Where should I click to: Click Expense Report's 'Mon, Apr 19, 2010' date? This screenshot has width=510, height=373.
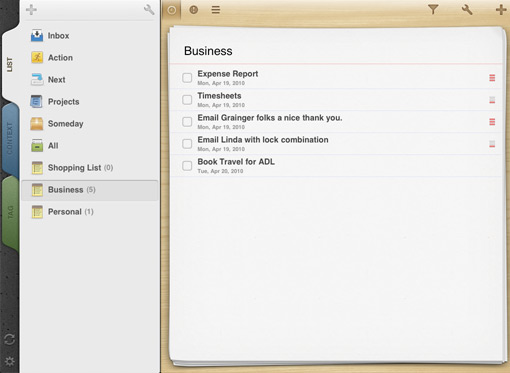click(221, 83)
